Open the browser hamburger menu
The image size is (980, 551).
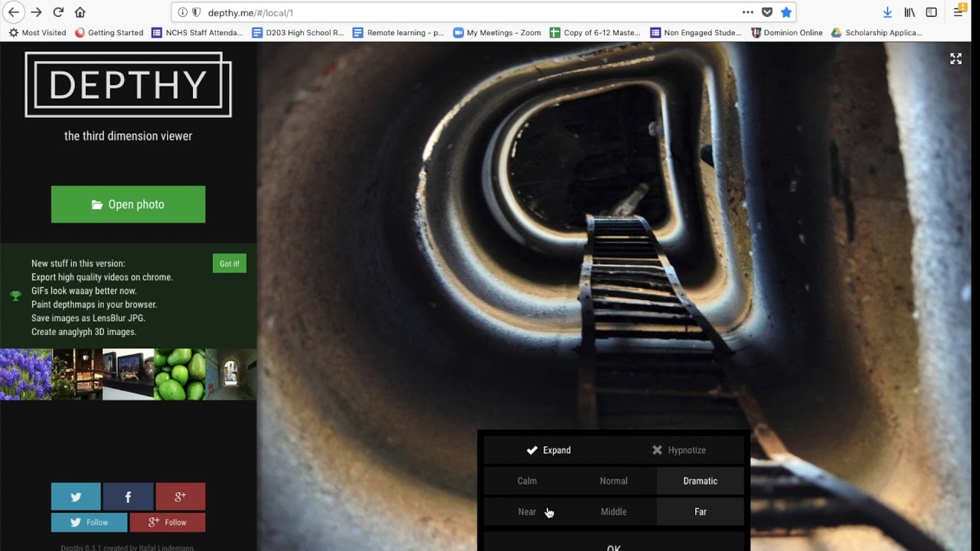coord(958,12)
